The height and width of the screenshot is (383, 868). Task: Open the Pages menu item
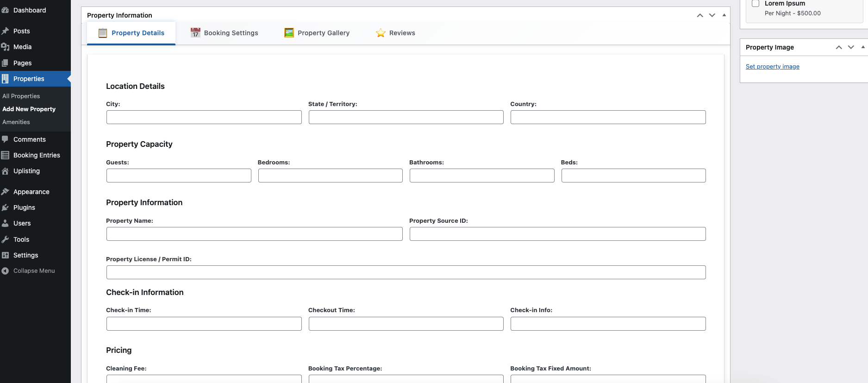coord(35,63)
